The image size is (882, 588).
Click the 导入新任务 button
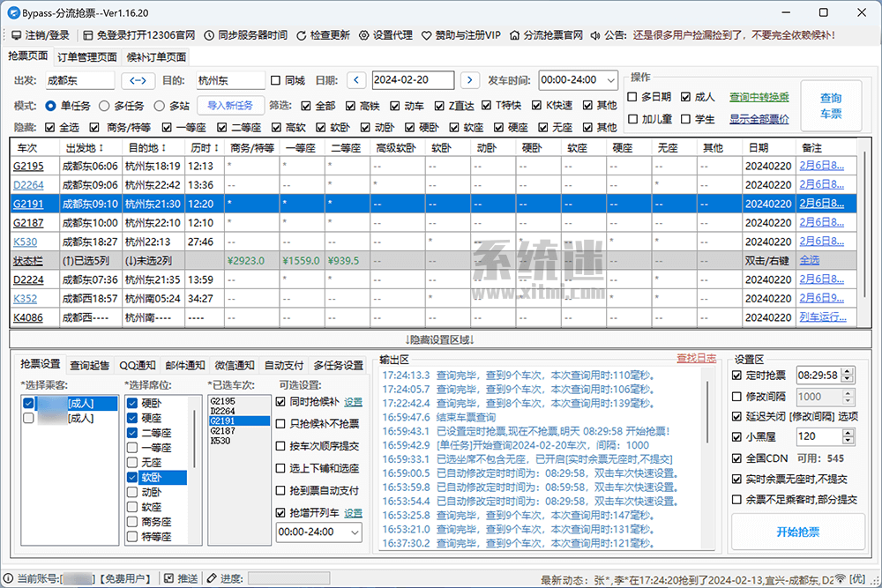coord(230,105)
